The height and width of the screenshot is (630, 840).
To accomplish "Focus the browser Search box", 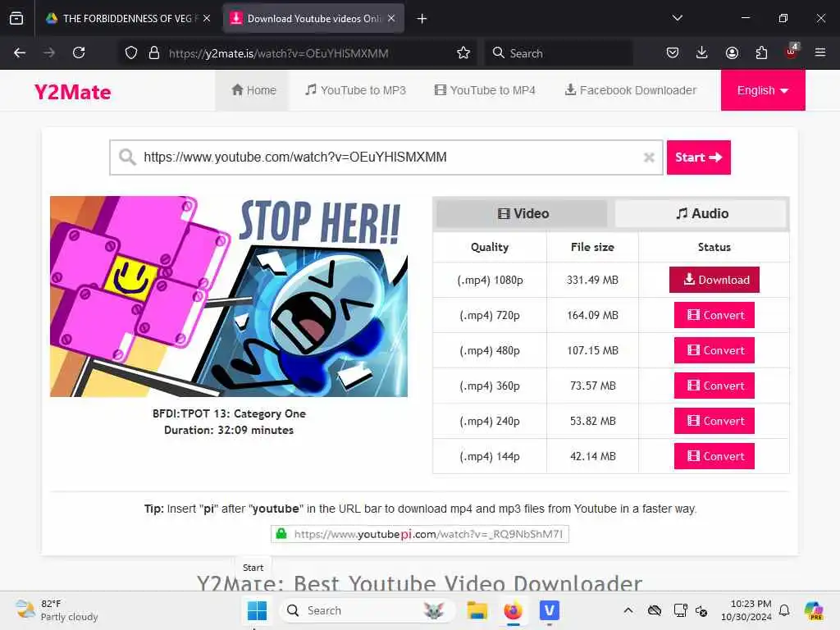I will click(559, 53).
